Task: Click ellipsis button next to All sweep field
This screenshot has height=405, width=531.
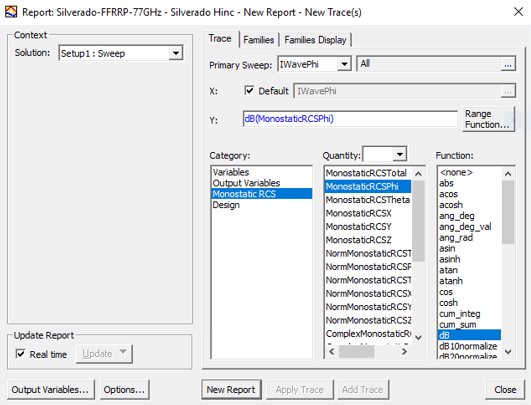Action: tap(508, 64)
